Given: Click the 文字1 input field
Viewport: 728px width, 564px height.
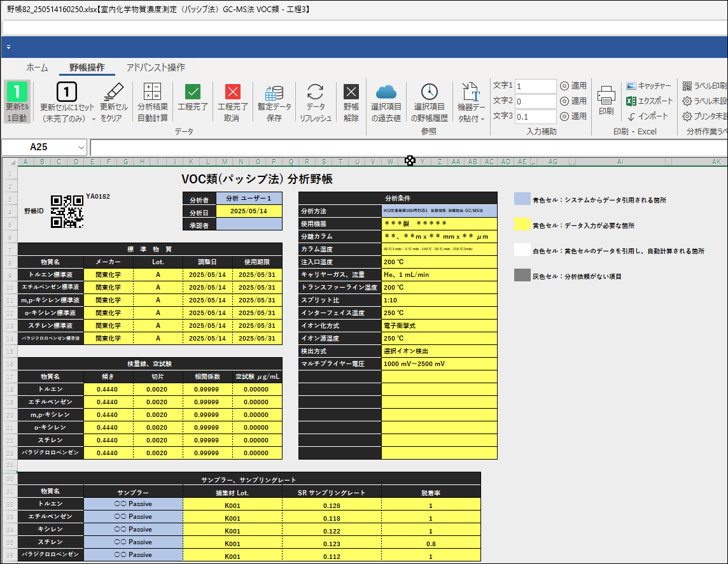Looking at the screenshot, I should pos(535,86).
